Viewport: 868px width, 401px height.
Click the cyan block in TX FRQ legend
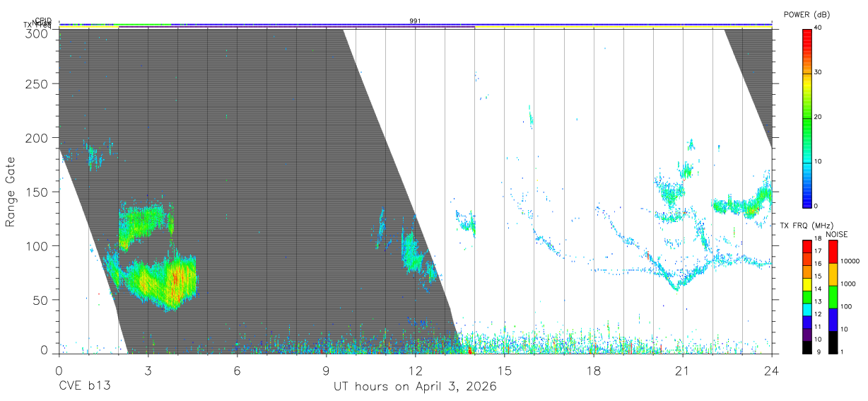[808, 309]
